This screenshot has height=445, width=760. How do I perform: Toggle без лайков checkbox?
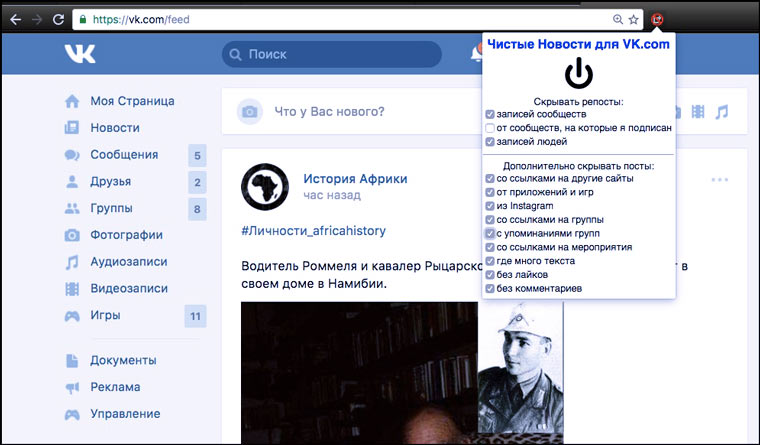(490, 275)
